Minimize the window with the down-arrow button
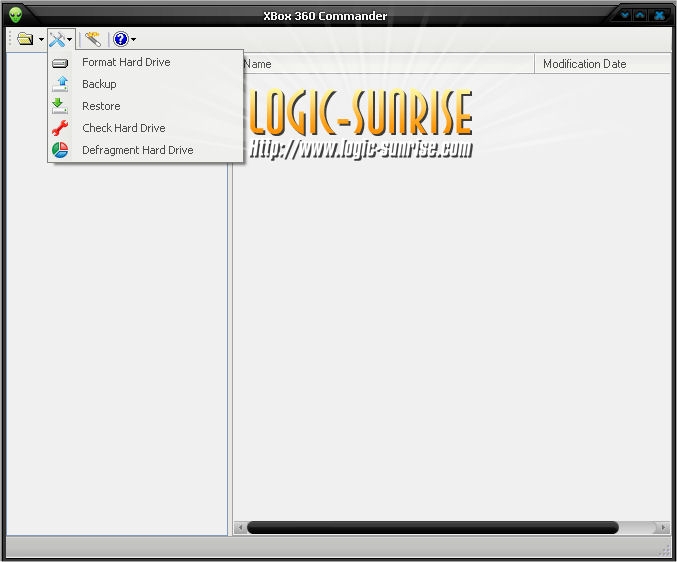 pos(625,15)
